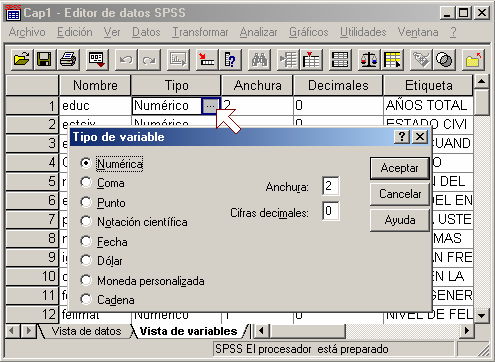Screen dimensions: 495x362
Task: Click the Split file toolbar icon
Action: 340,60
